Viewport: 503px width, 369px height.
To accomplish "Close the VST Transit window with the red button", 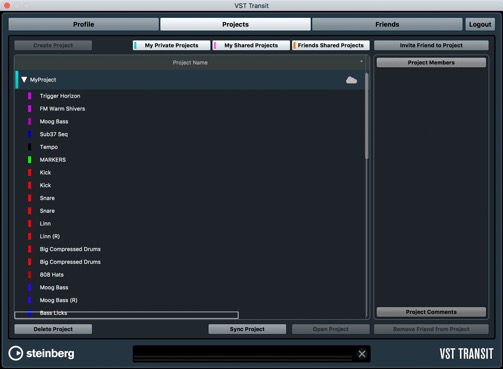I will (x=7, y=5).
